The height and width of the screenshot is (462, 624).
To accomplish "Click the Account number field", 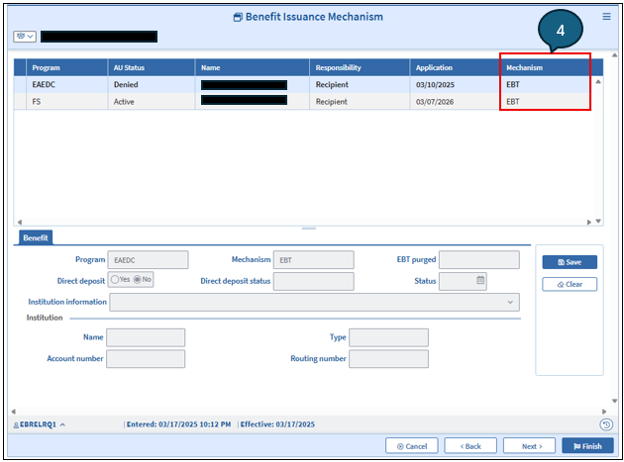I will coord(146,359).
